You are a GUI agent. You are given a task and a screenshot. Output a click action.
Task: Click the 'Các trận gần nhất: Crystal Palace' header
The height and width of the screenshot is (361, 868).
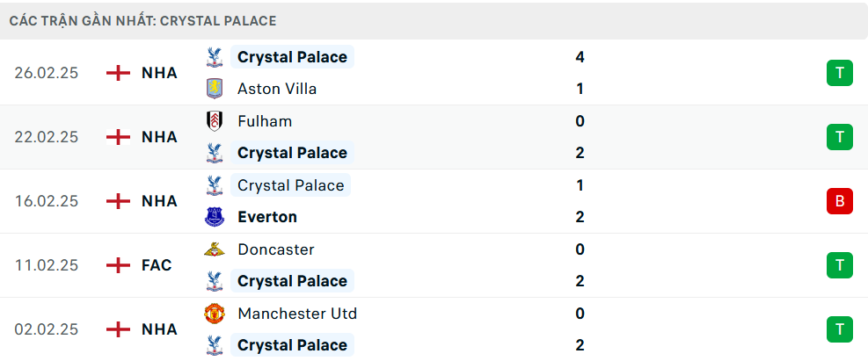pos(143,20)
